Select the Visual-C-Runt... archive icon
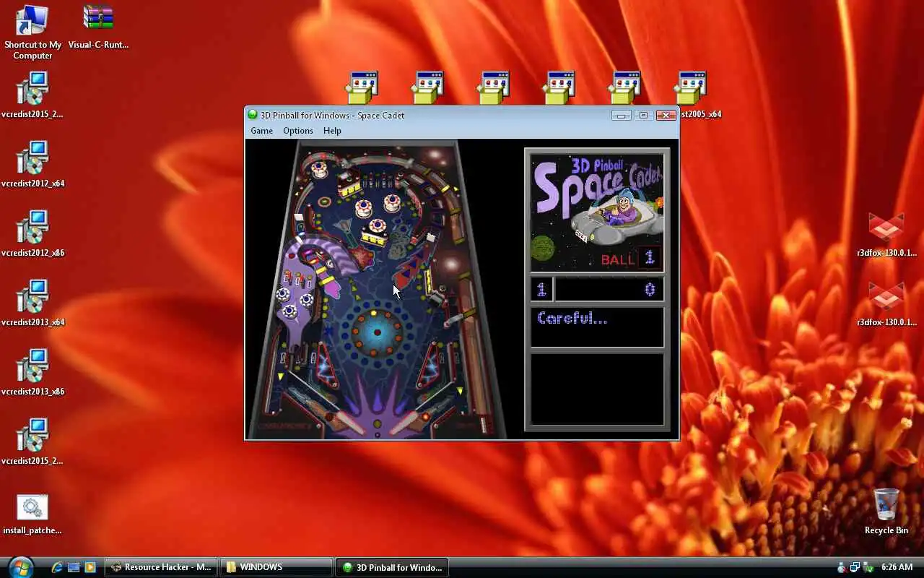Image resolution: width=924 pixels, height=578 pixels. (x=98, y=27)
